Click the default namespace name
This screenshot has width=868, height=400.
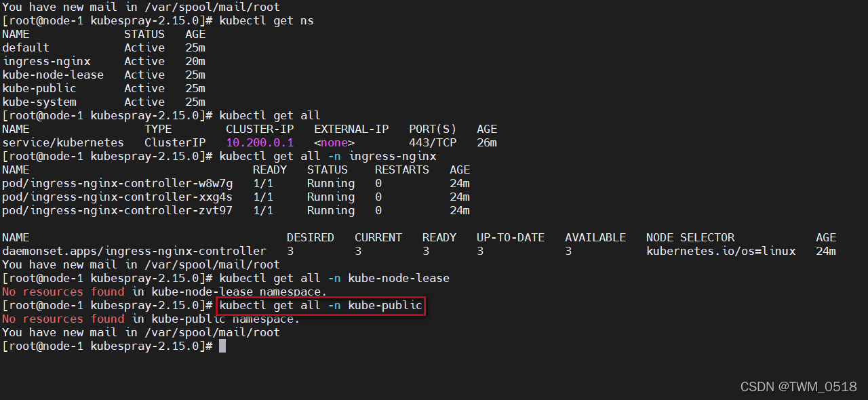(25, 48)
